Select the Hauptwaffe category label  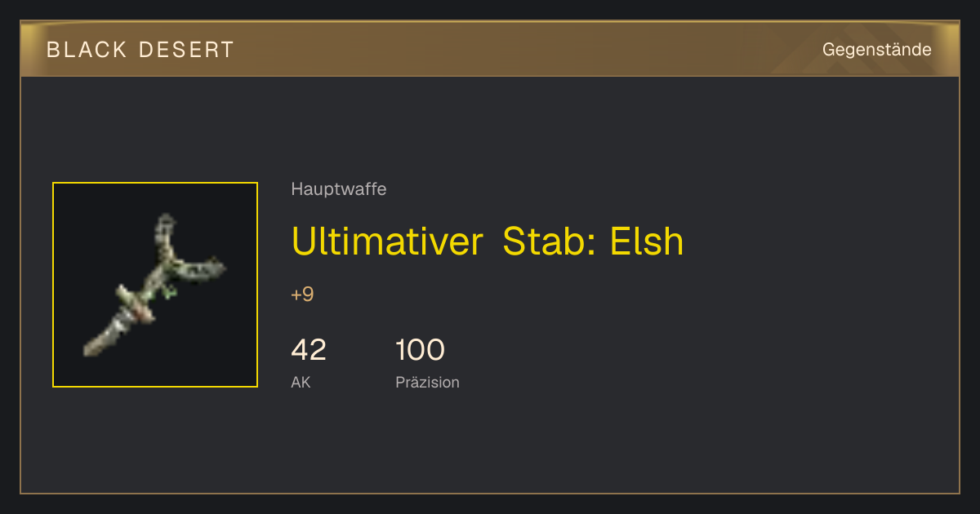[338, 189]
